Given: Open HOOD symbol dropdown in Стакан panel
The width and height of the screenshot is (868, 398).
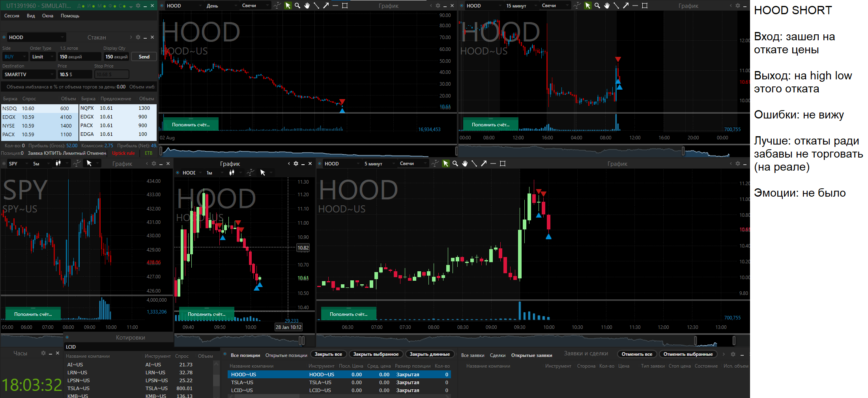Looking at the screenshot, I should click(x=36, y=37).
